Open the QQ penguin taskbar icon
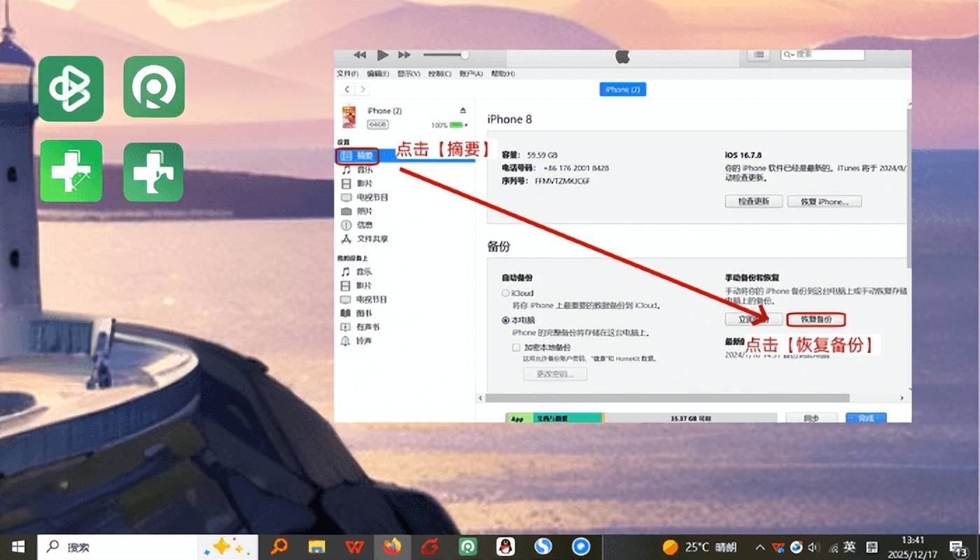 (x=505, y=547)
